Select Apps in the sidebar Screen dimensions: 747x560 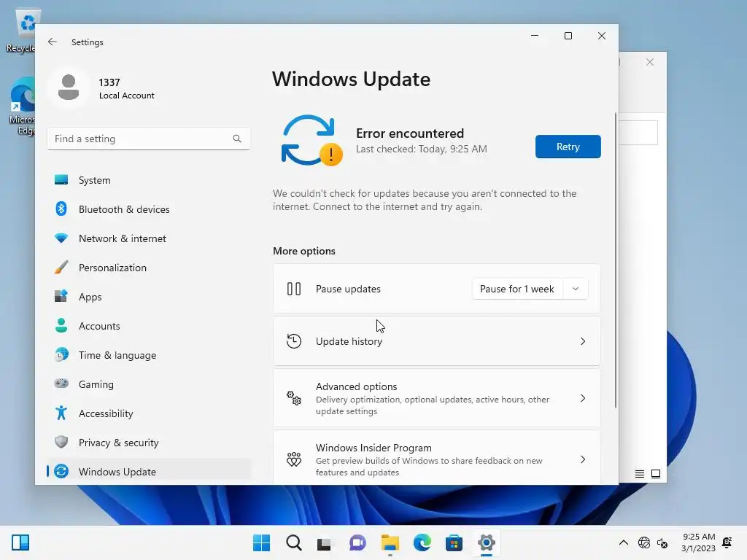pos(149,297)
